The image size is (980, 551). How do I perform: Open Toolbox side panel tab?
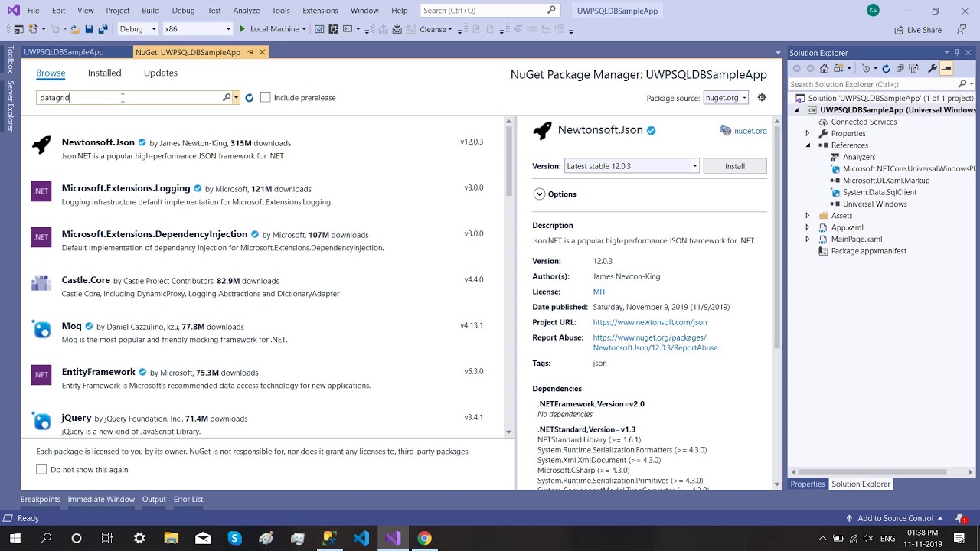(10, 60)
